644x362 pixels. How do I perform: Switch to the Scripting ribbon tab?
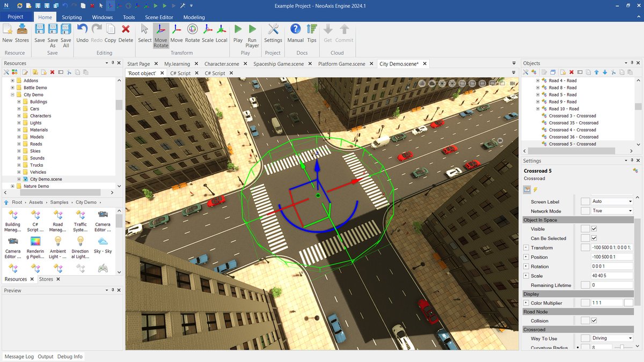tap(71, 17)
